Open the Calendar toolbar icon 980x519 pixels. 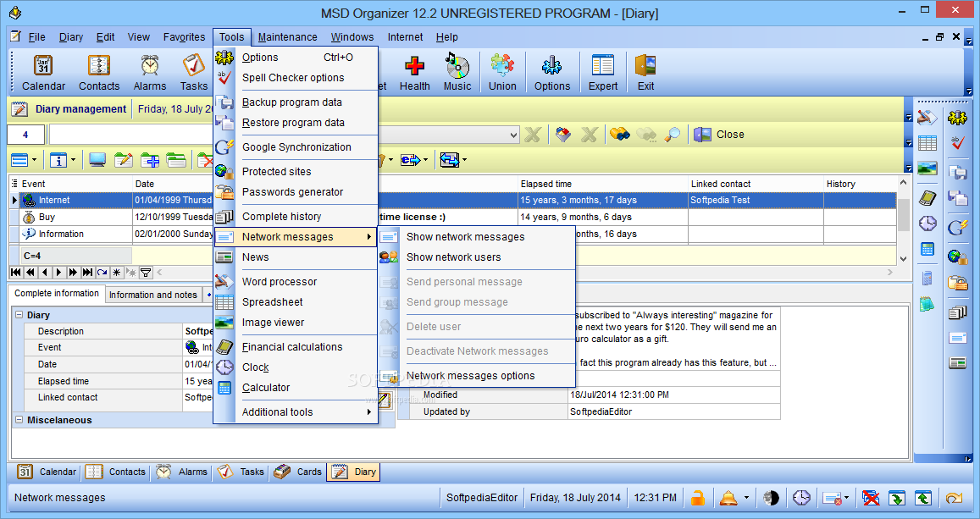[43, 73]
